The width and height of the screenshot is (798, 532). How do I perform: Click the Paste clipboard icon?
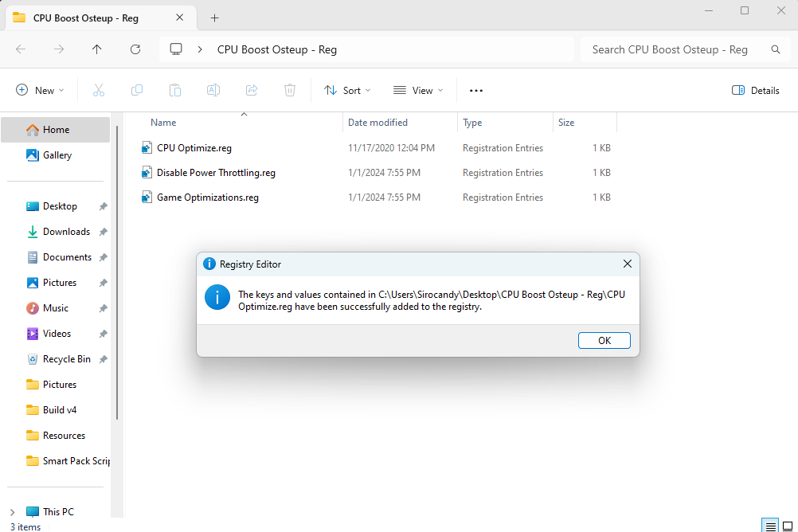[175, 91]
